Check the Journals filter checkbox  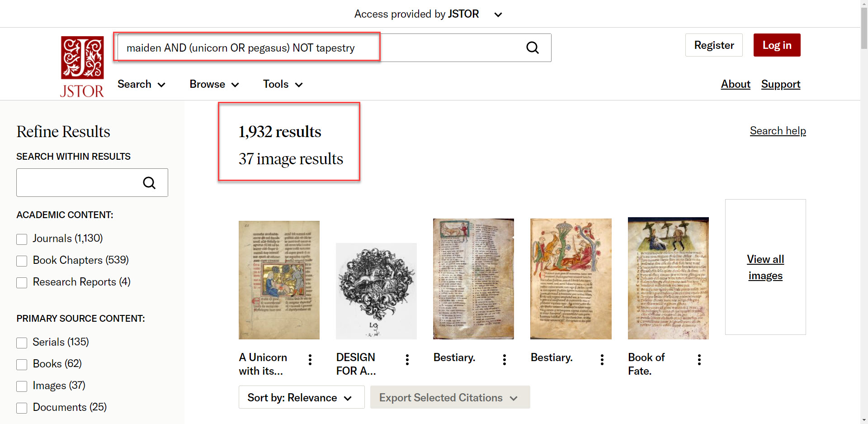22,239
